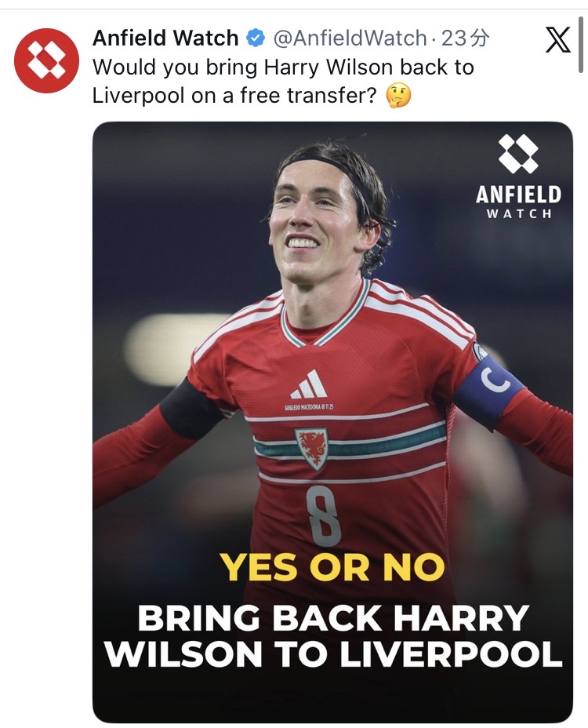Open the 23分 timestamp link
Viewport: 588px width, 728px height.
465,38
